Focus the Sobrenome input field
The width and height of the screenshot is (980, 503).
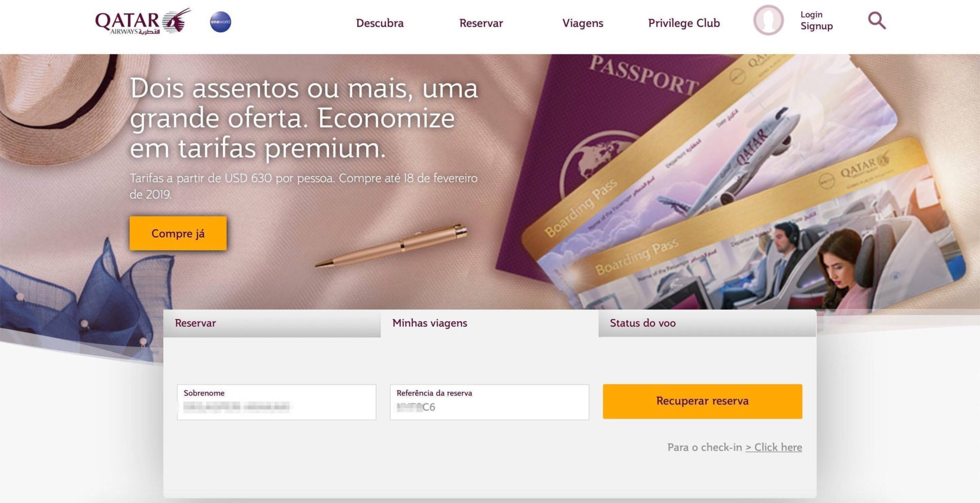coord(277,402)
